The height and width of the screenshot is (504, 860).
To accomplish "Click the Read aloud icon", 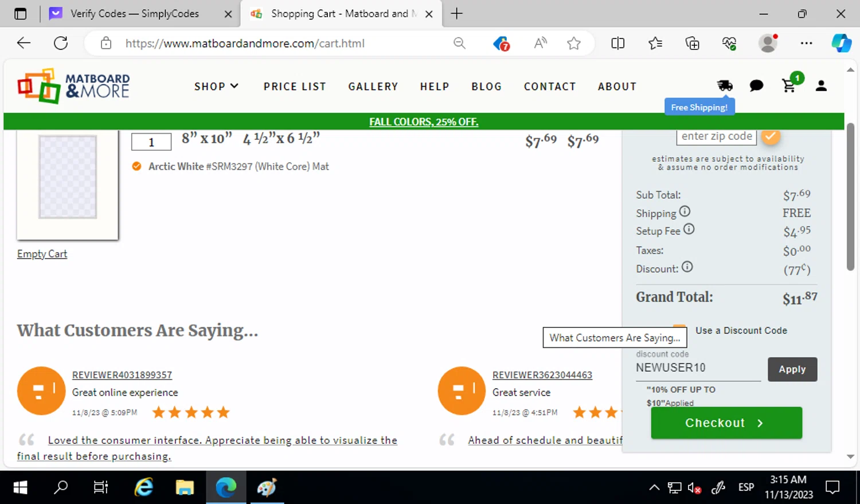I will pyautogui.click(x=540, y=43).
